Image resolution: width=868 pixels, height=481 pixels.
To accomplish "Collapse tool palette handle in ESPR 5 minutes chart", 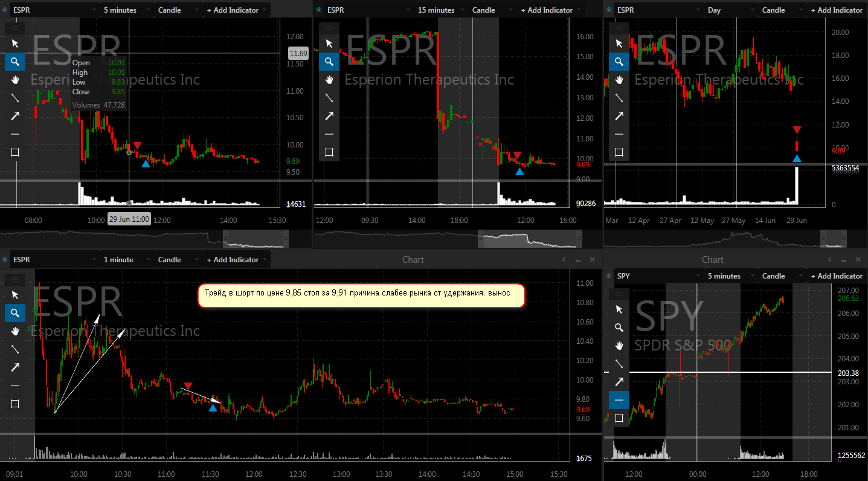I will 15,28.
